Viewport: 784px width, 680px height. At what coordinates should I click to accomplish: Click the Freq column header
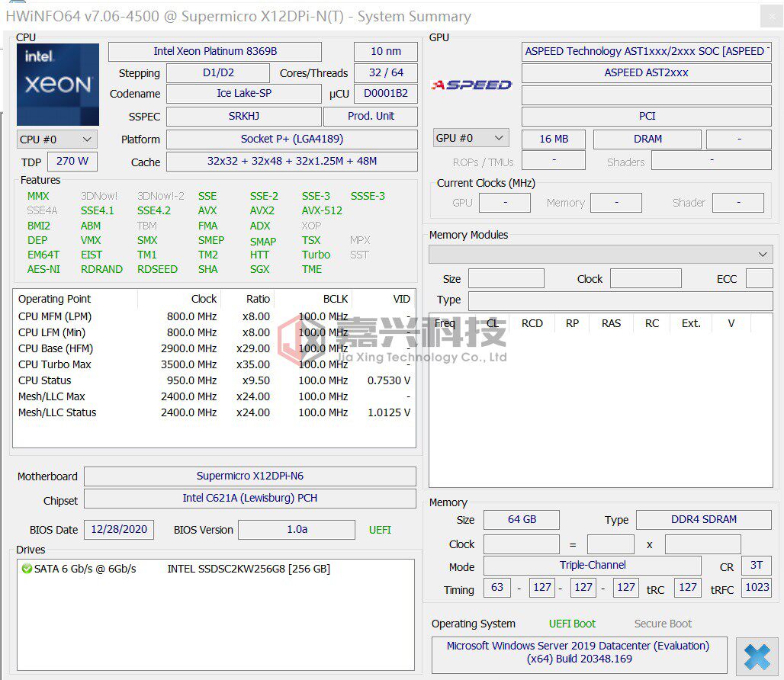click(x=445, y=323)
